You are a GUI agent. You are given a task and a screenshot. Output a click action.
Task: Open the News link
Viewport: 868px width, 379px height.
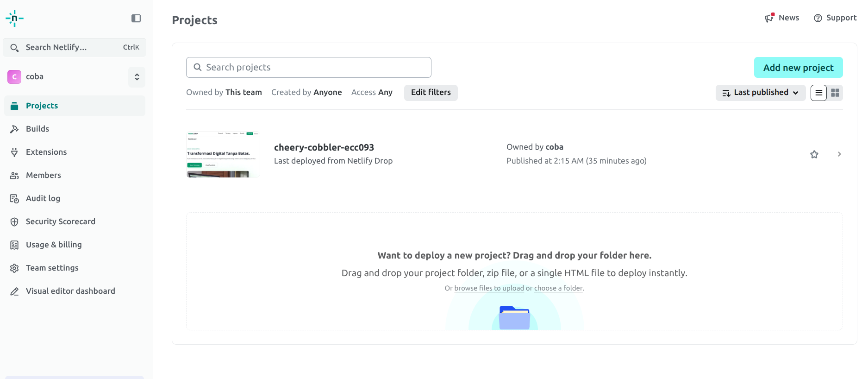(782, 18)
